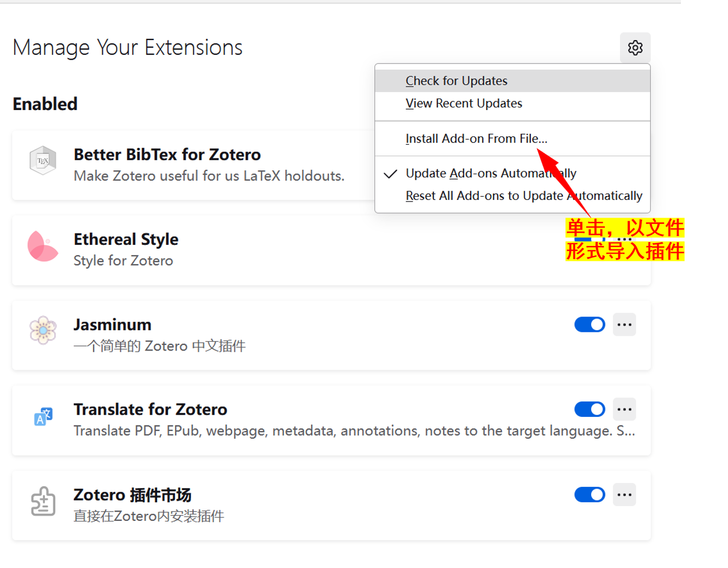The height and width of the screenshot is (568, 728).
Task: Click the Ethereal Style pink leaf icon
Action: 43,246
